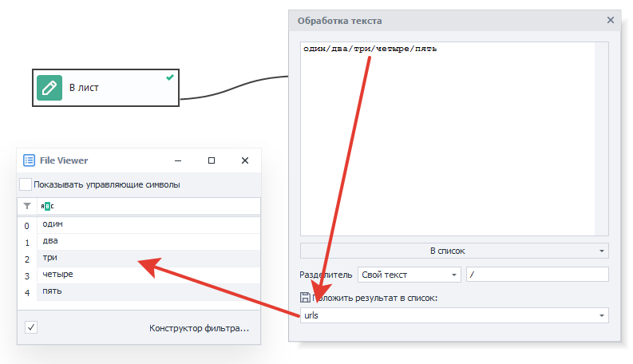Open the В список action dropdown
Image resolution: width=633 pixels, height=364 pixels.
[453, 251]
